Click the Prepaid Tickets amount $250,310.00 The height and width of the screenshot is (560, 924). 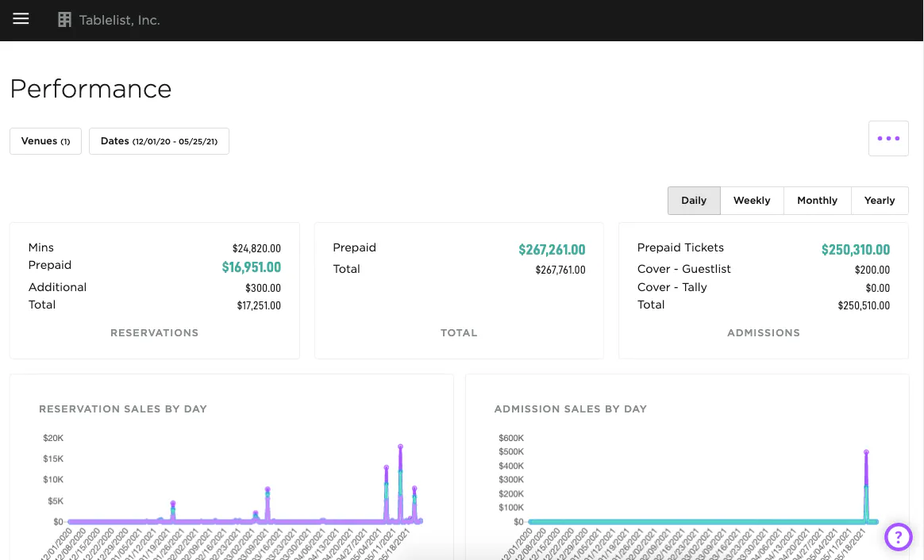[x=855, y=250]
